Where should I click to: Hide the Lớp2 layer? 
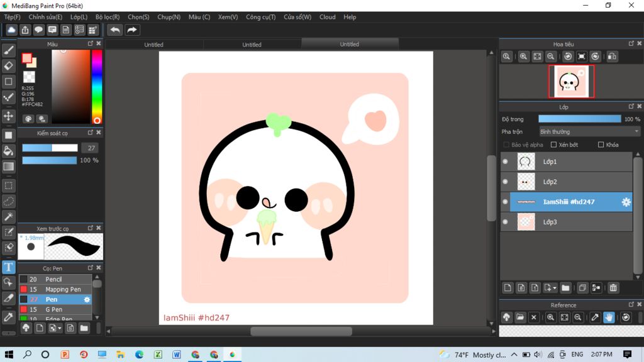click(x=505, y=182)
